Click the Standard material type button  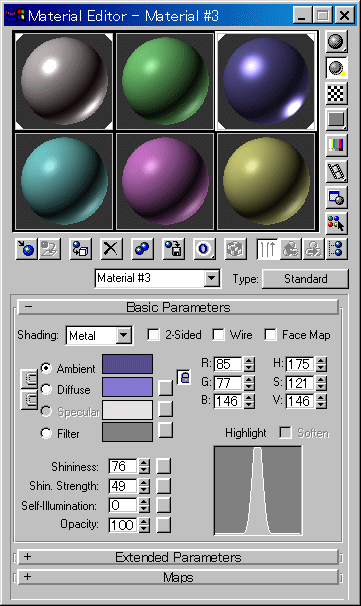[x=305, y=279]
